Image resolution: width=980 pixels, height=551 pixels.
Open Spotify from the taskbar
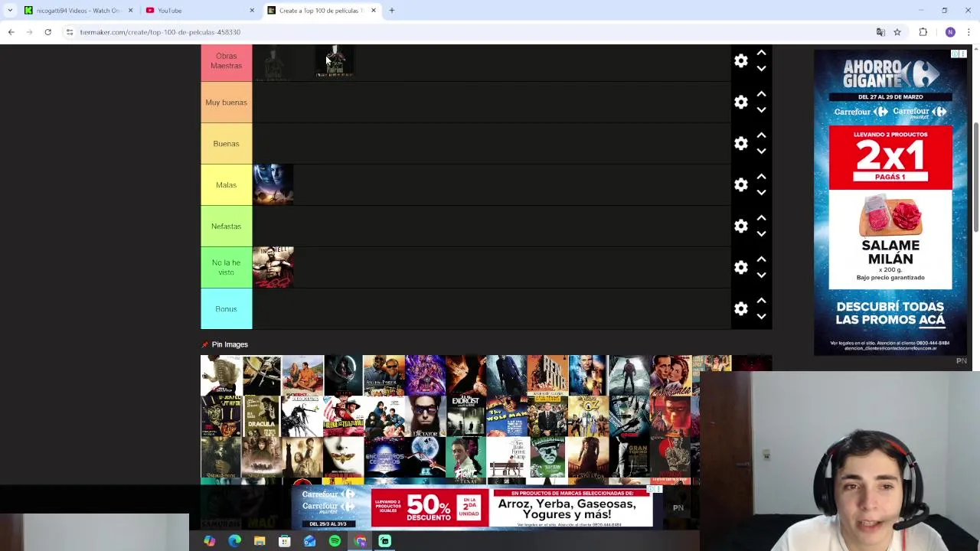tap(335, 541)
